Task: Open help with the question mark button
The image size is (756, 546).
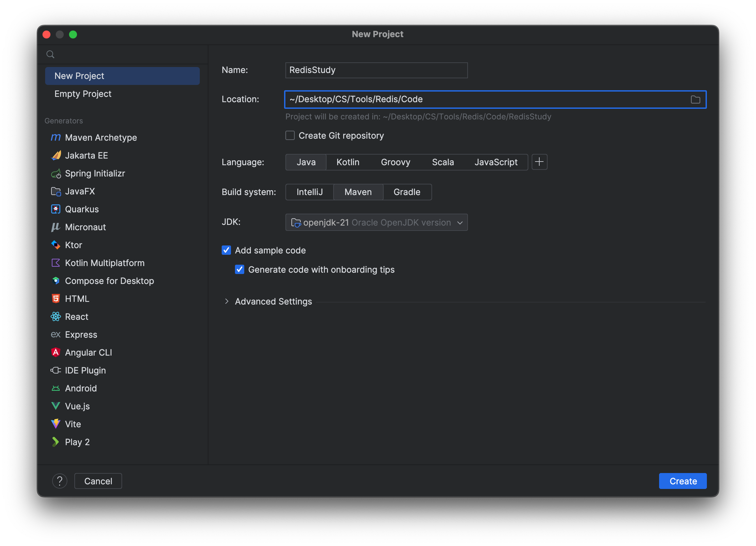Action: point(60,481)
